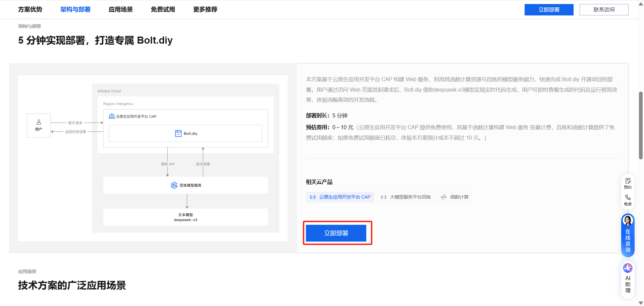Open the 更多推荐 tab

click(205, 9)
